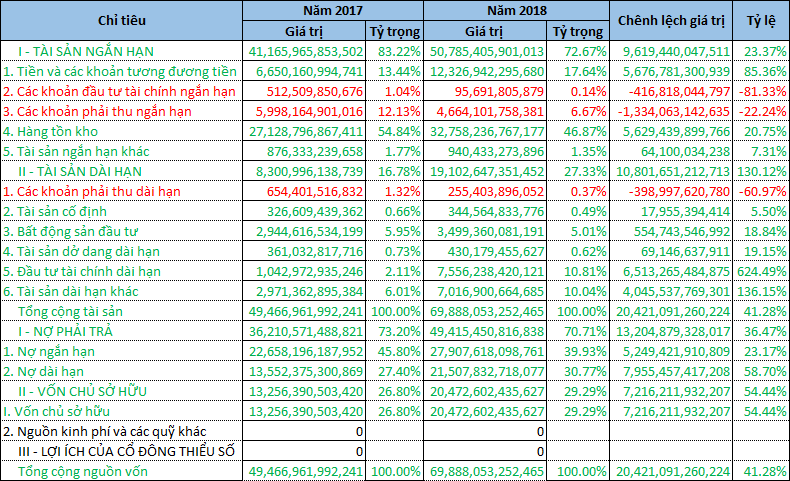The image size is (790, 481).
Task: Click 'Tổng cộng nguồn vốn' row label
Action: [x=83, y=472]
